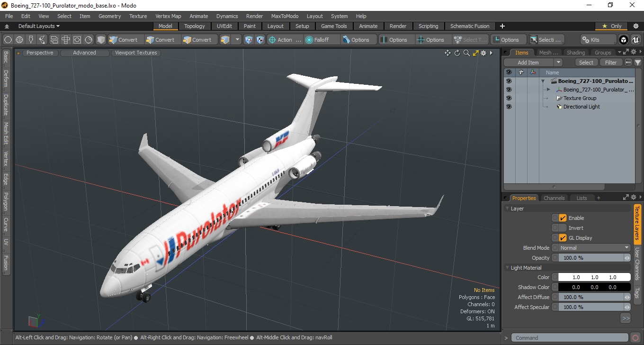Open the Geometry menu
644x345 pixels.
click(x=109, y=16)
